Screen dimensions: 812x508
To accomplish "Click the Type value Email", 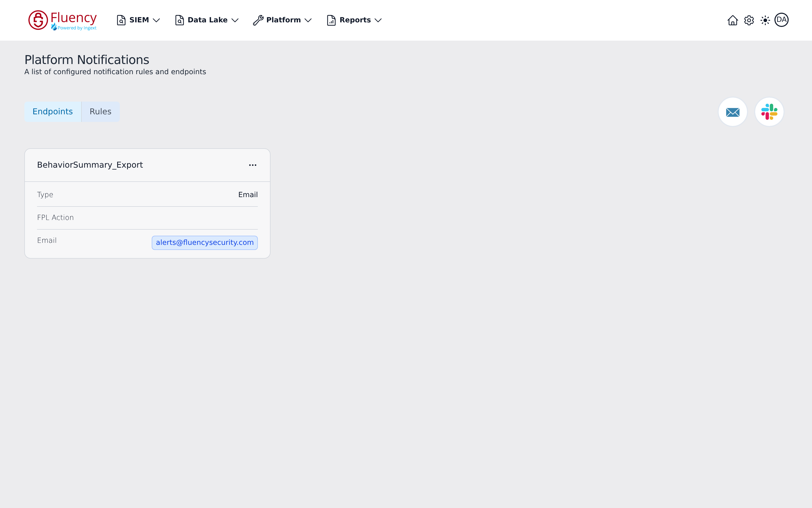I will [248, 195].
